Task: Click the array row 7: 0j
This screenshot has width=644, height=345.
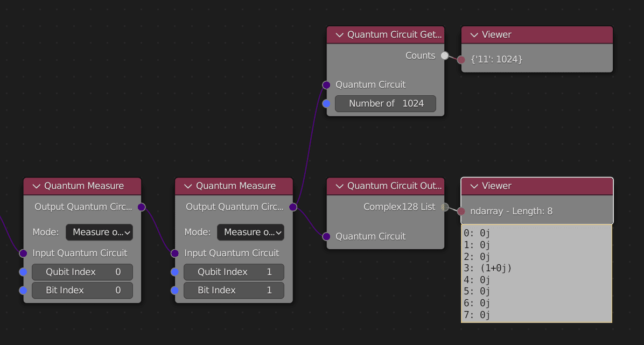Action: [x=477, y=315]
